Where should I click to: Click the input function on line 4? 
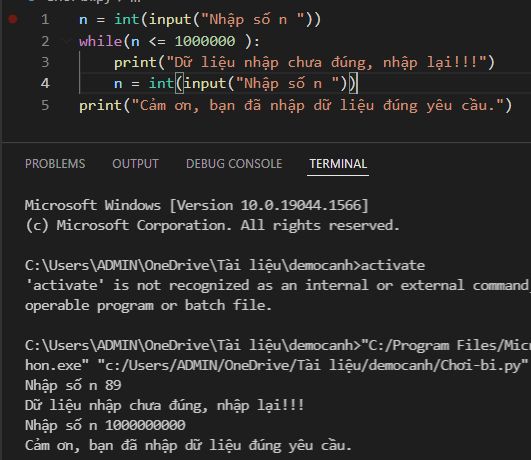(x=205, y=84)
